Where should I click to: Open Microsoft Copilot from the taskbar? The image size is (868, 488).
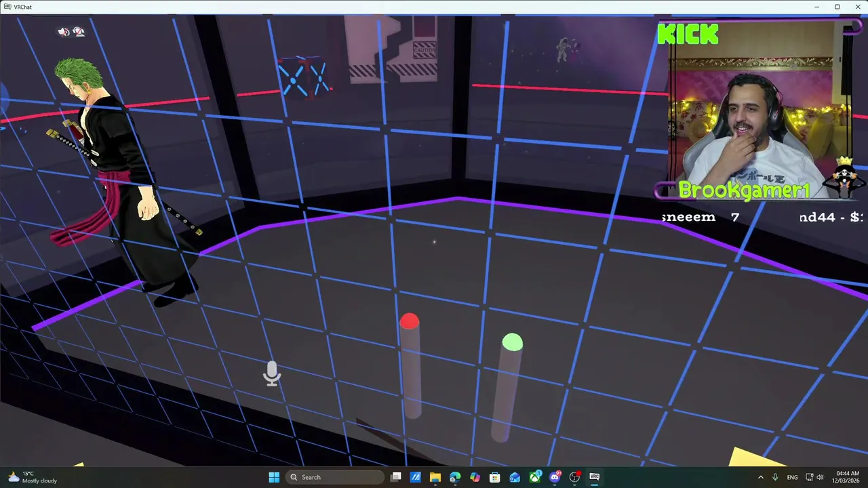[x=475, y=477]
